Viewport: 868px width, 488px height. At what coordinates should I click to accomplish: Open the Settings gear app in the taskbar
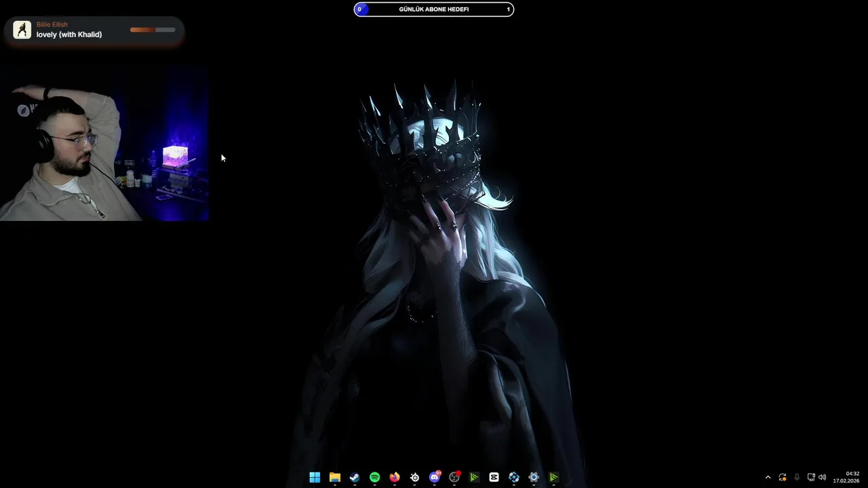pos(534,478)
